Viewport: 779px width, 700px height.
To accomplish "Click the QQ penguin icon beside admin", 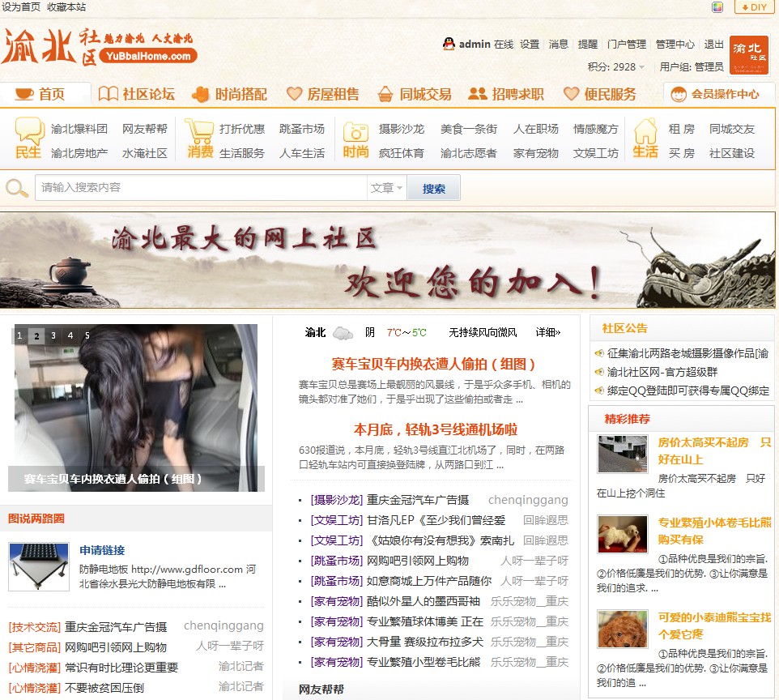I will (x=449, y=44).
